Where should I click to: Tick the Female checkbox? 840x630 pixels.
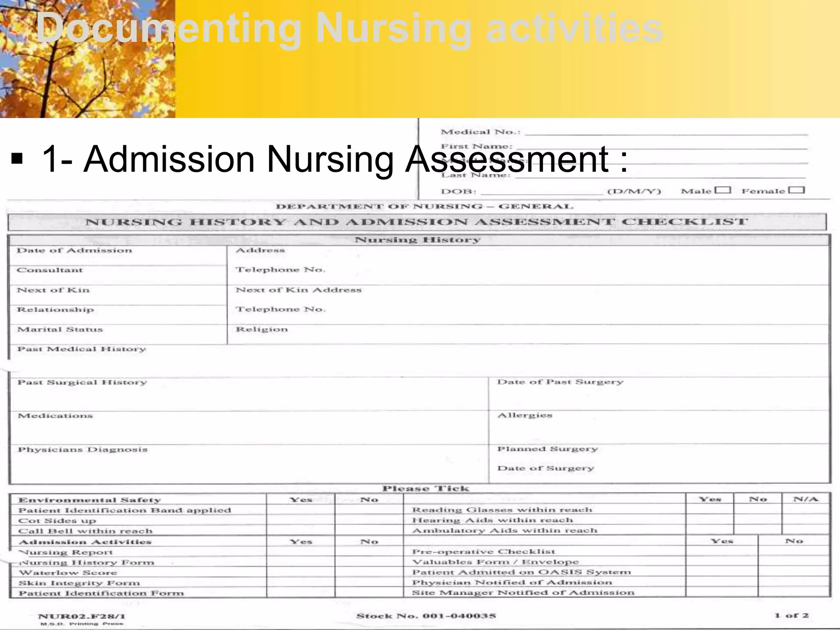(797, 190)
